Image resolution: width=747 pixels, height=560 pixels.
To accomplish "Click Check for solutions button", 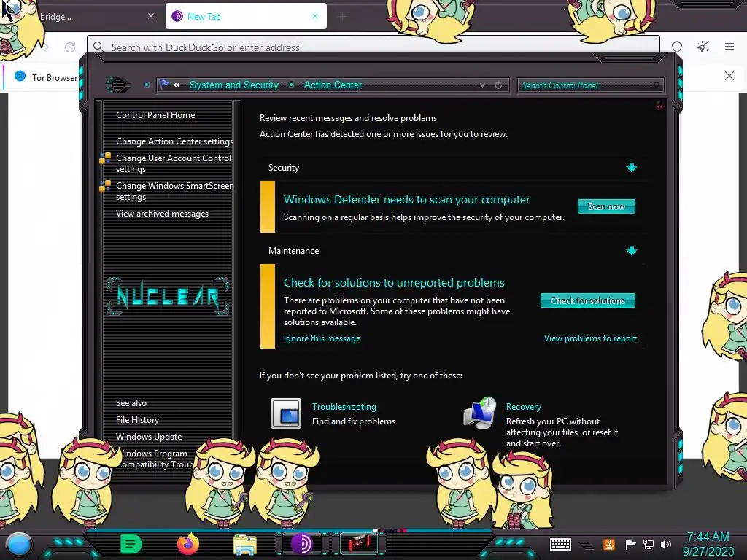I will tap(587, 300).
